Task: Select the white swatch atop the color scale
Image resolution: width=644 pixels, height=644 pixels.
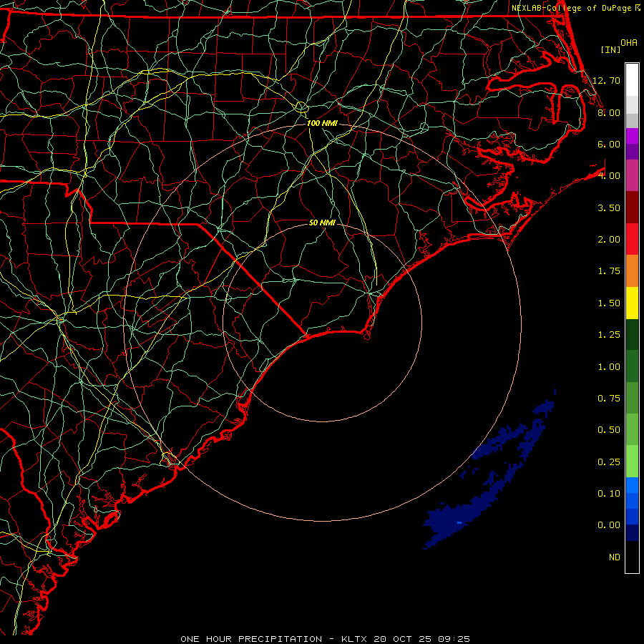Action: [x=632, y=79]
